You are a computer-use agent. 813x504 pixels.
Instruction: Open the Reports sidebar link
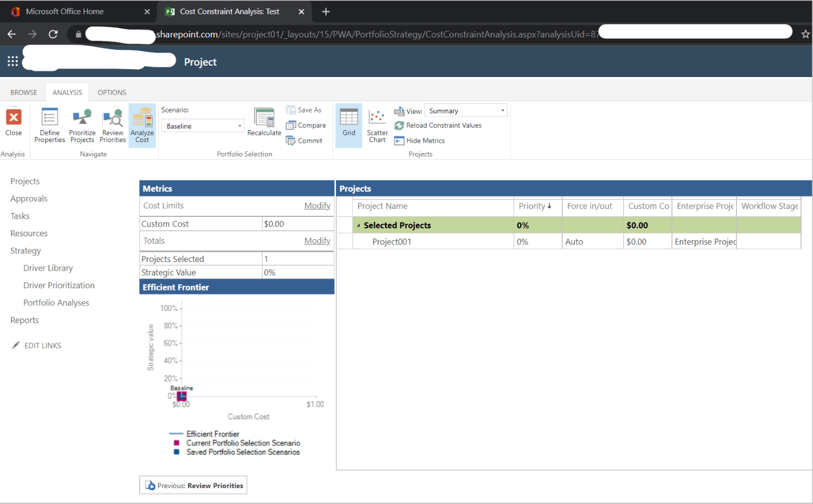(25, 320)
